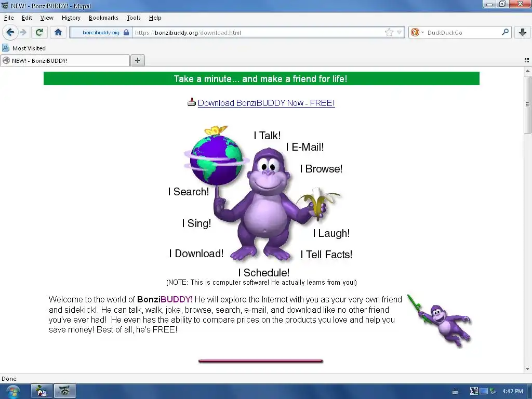Click the DuckDuckGo search field
Viewport: 532px width, 399px height.
point(463,33)
